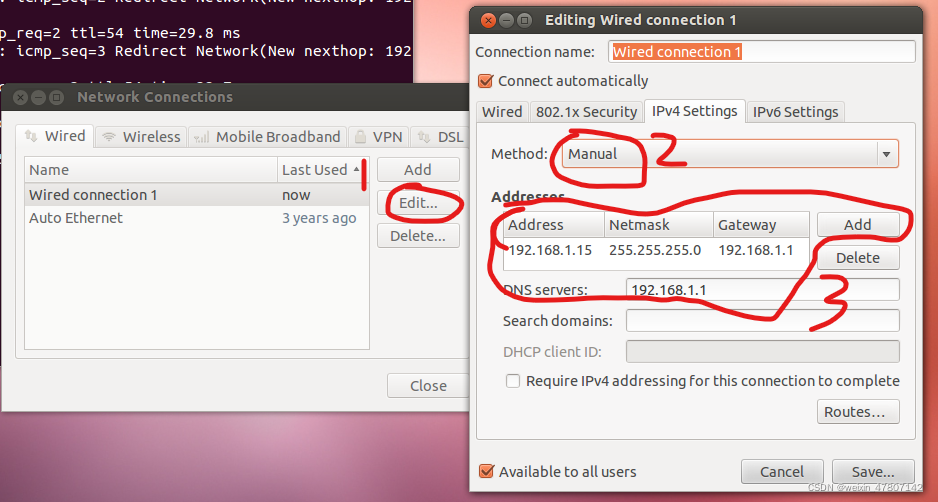This screenshot has width=938, height=502.
Task: Maximize the Editing Wired connection 1 window
Action: click(x=525, y=20)
